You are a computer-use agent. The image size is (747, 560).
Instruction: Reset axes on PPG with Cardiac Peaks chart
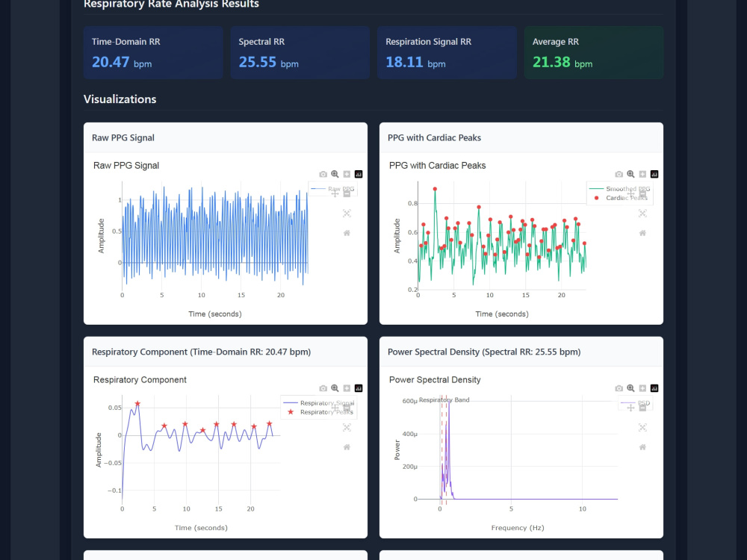click(x=642, y=233)
